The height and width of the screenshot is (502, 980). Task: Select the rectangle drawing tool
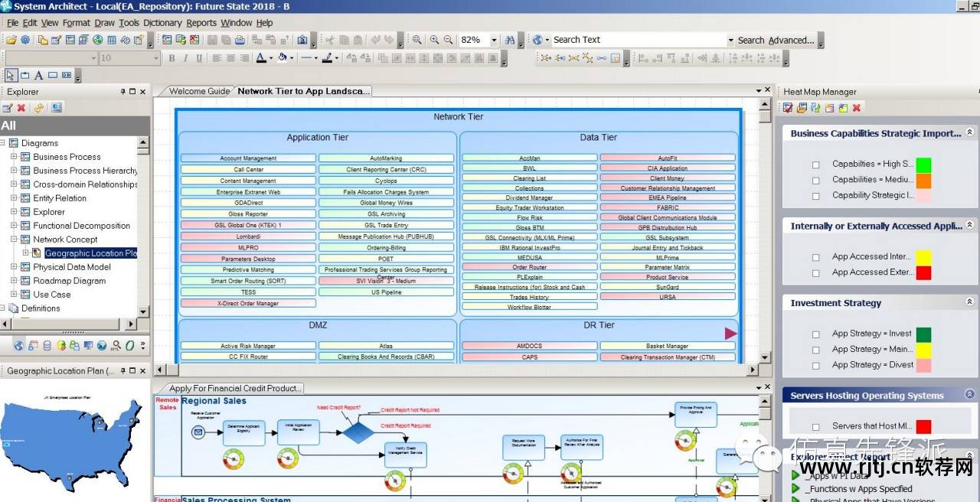53,75
